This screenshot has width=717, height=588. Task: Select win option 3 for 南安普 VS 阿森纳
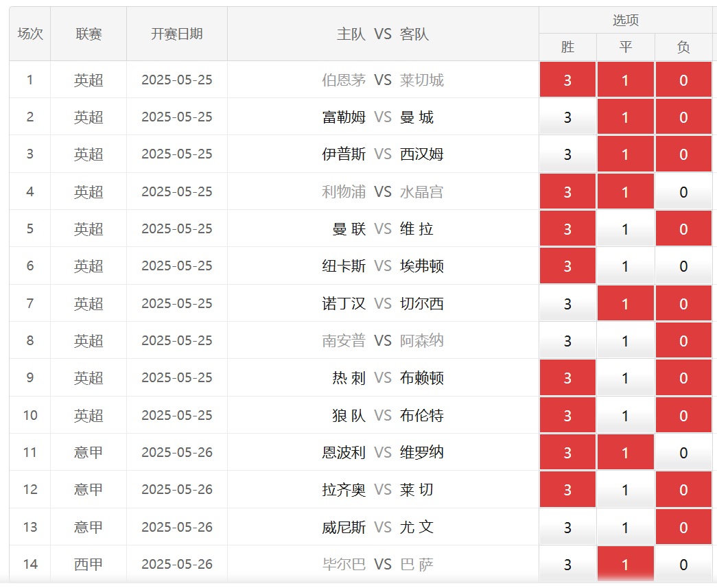pyautogui.click(x=567, y=340)
